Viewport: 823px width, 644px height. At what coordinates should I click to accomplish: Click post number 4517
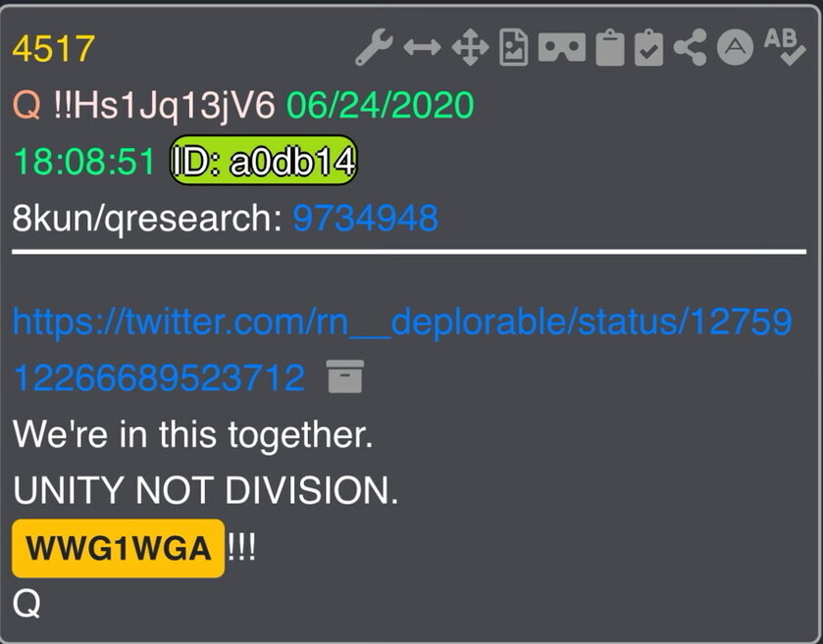tap(53, 48)
